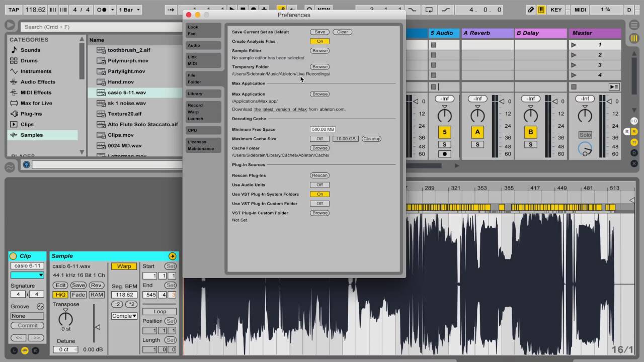Activate track 5 Audio with the yellow 5 button
Viewport: 644px width, 362px height.
tap(444, 132)
